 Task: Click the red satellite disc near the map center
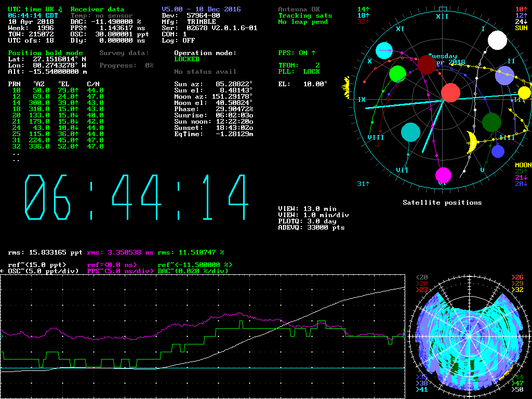pos(450,92)
